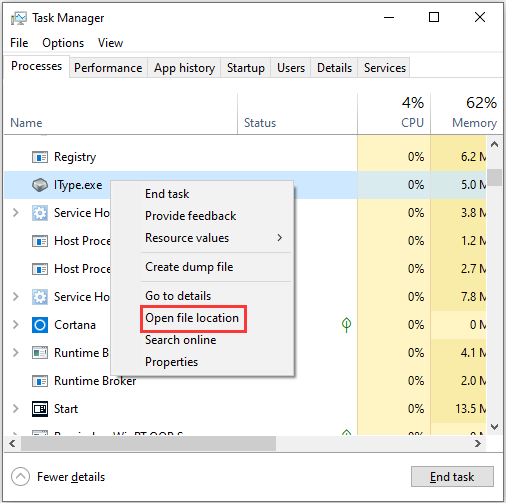Click the Cortana green leaf suspended icon

[x=346, y=325]
